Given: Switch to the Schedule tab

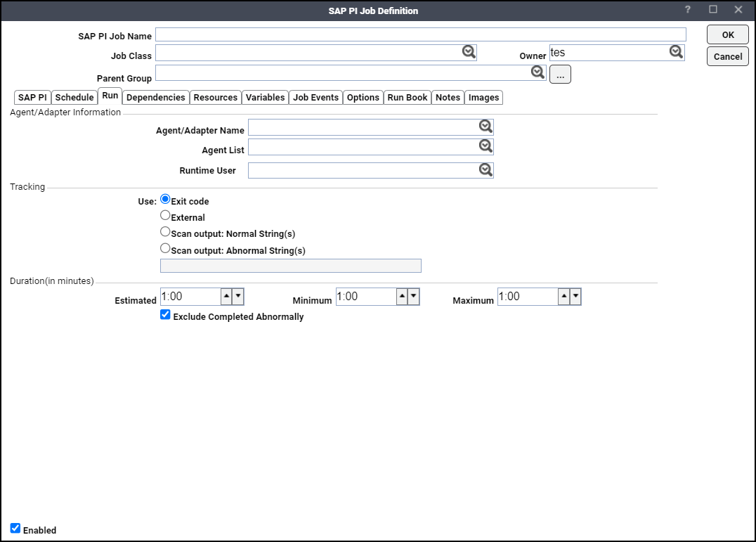Looking at the screenshot, I should pos(74,98).
